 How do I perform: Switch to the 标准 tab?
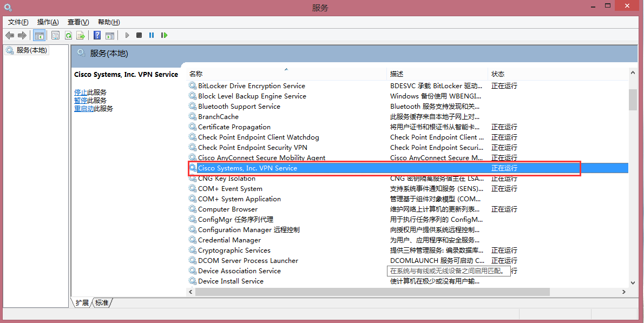(102, 303)
